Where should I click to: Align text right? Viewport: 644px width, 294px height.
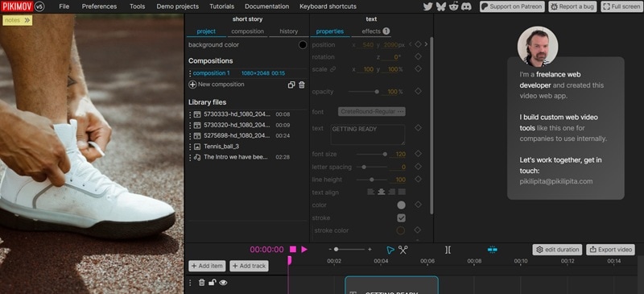tap(391, 192)
